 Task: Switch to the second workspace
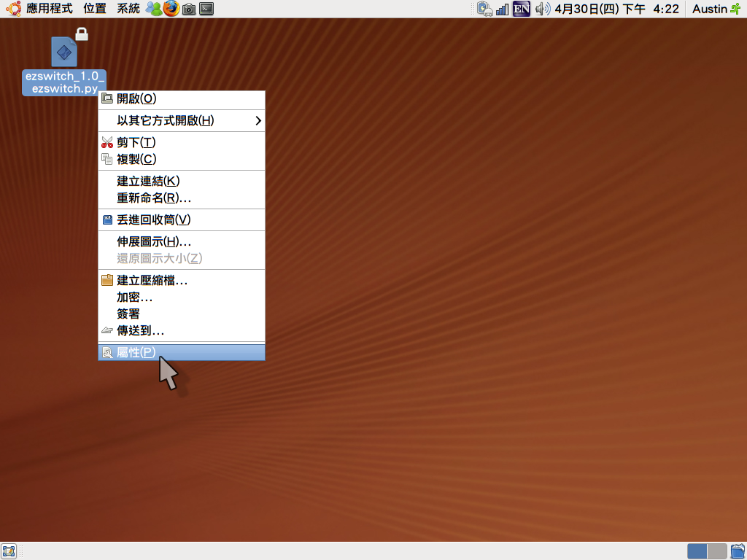click(x=717, y=551)
